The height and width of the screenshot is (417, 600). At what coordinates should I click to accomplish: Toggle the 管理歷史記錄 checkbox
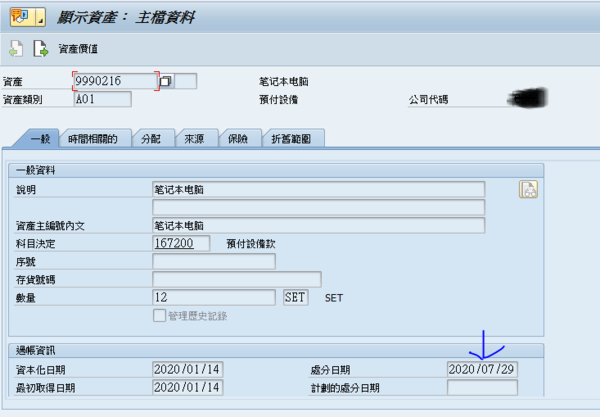[159, 316]
